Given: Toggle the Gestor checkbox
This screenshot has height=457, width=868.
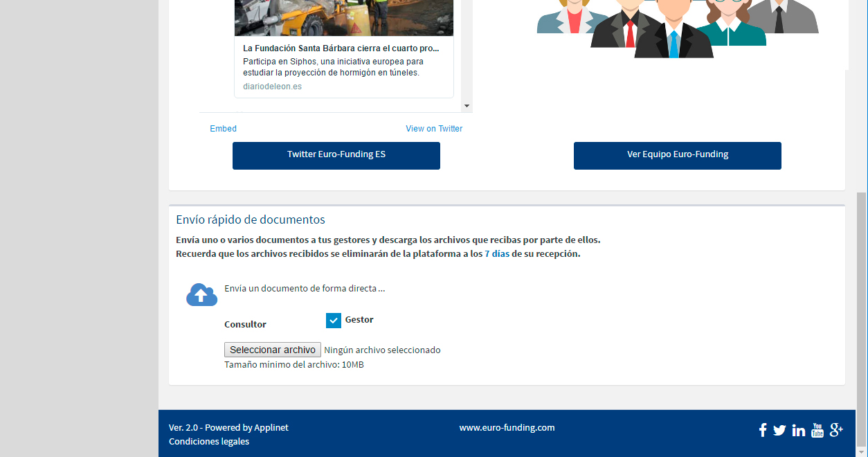Looking at the screenshot, I should 334,321.
